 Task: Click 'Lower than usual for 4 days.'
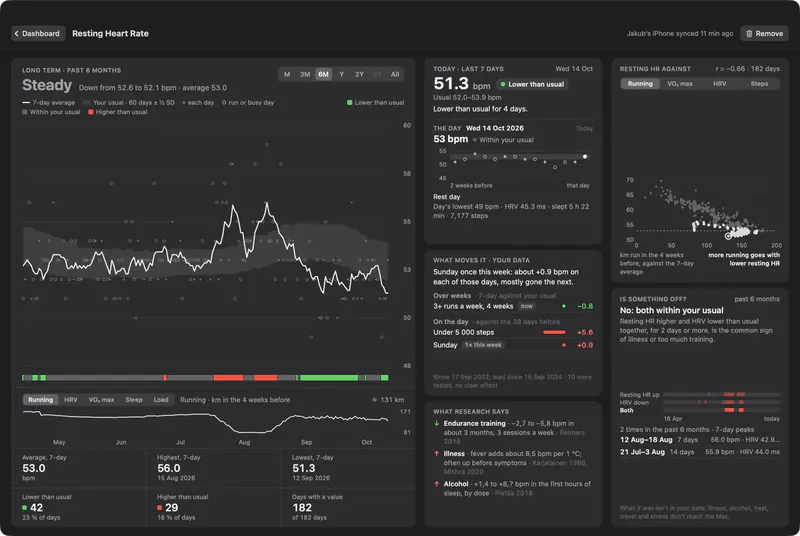coord(481,109)
